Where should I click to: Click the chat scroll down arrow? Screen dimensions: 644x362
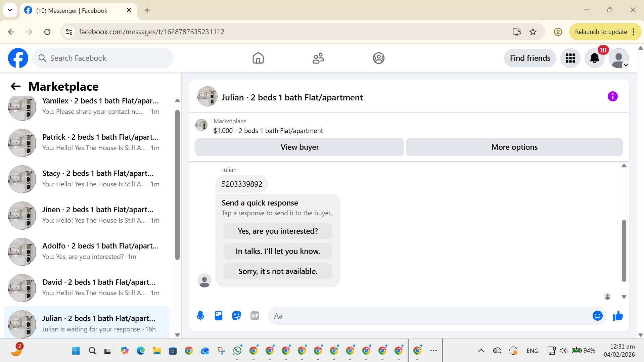point(624,297)
